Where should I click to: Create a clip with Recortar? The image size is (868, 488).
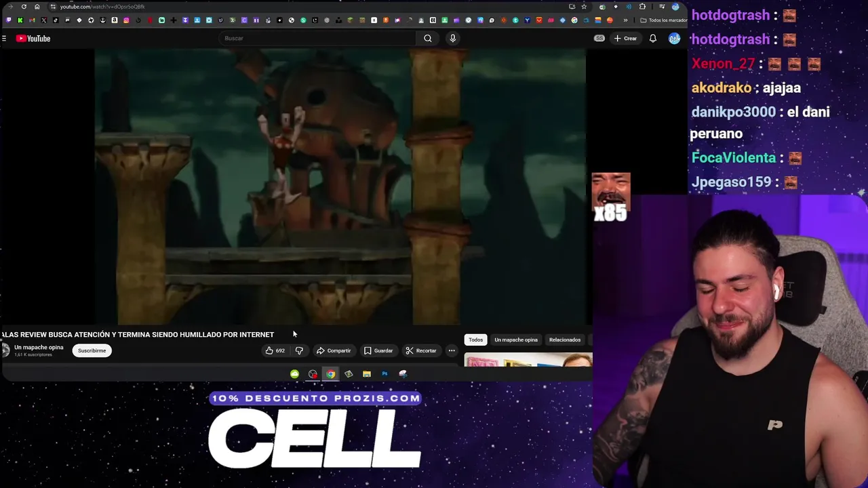pyautogui.click(x=421, y=350)
